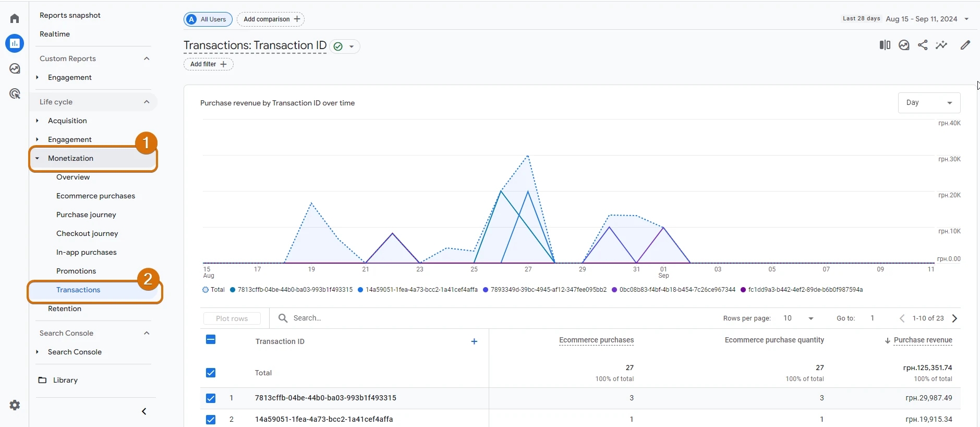Sort by Ecommerce purchases column
This screenshot has height=427, width=980.
pyautogui.click(x=597, y=340)
